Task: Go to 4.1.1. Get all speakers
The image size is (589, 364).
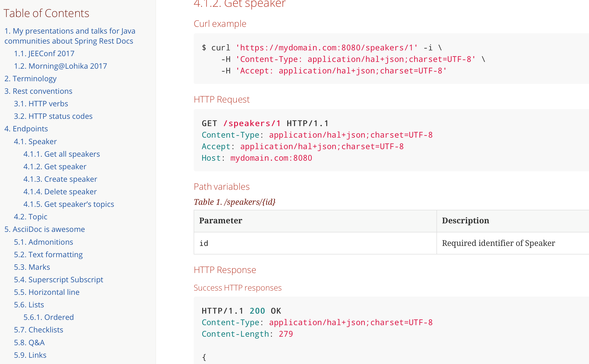Action: pyautogui.click(x=62, y=154)
